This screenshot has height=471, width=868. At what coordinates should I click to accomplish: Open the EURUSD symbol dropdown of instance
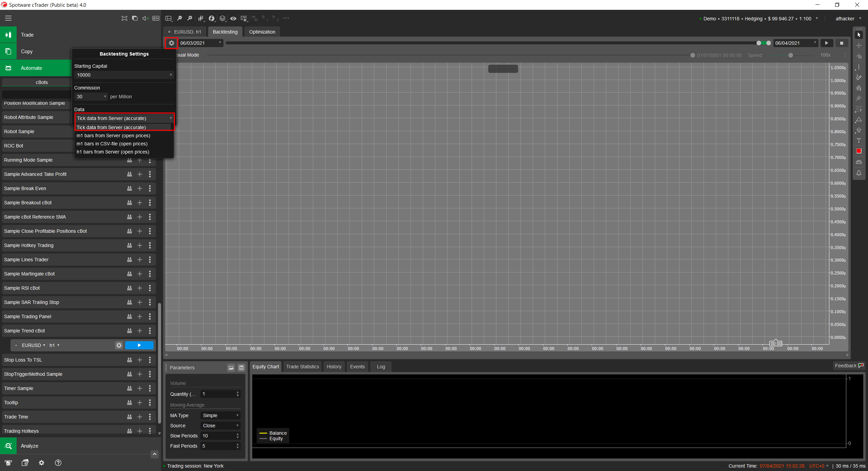click(x=34, y=345)
